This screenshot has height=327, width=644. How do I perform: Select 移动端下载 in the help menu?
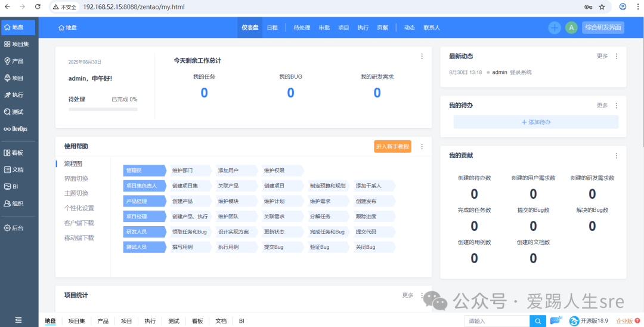(79, 238)
